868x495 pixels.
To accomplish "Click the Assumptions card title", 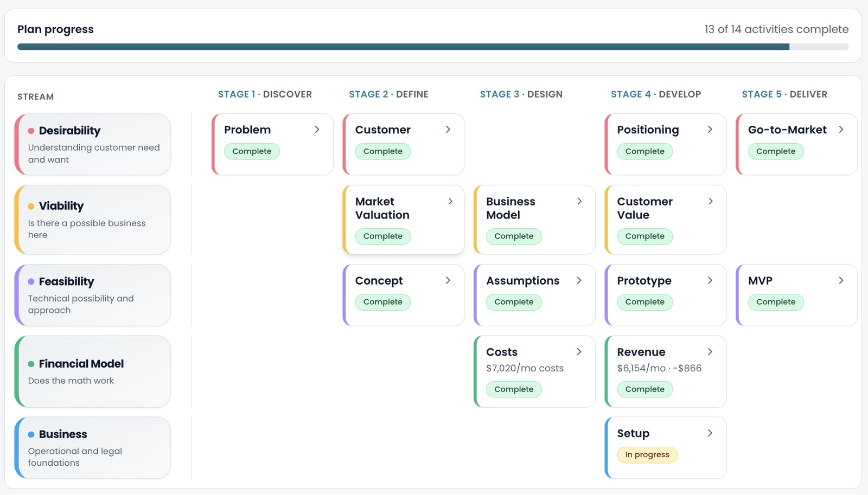I will (522, 281).
